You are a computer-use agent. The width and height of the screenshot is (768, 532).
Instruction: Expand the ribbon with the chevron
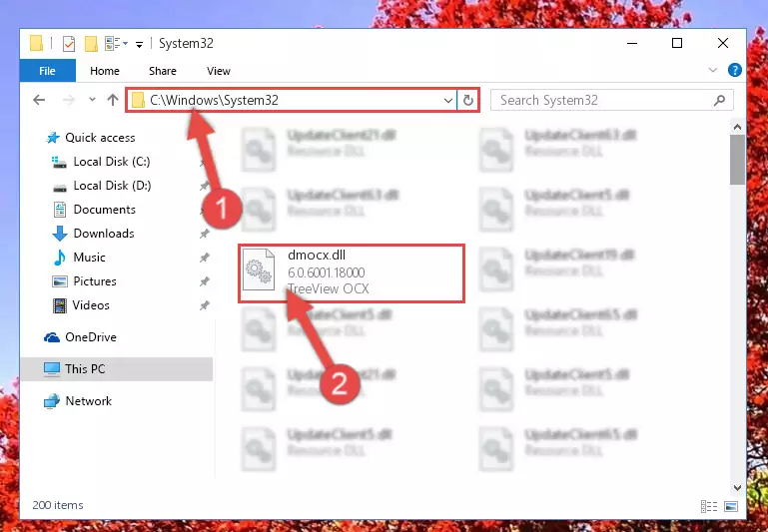click(713, 71)
